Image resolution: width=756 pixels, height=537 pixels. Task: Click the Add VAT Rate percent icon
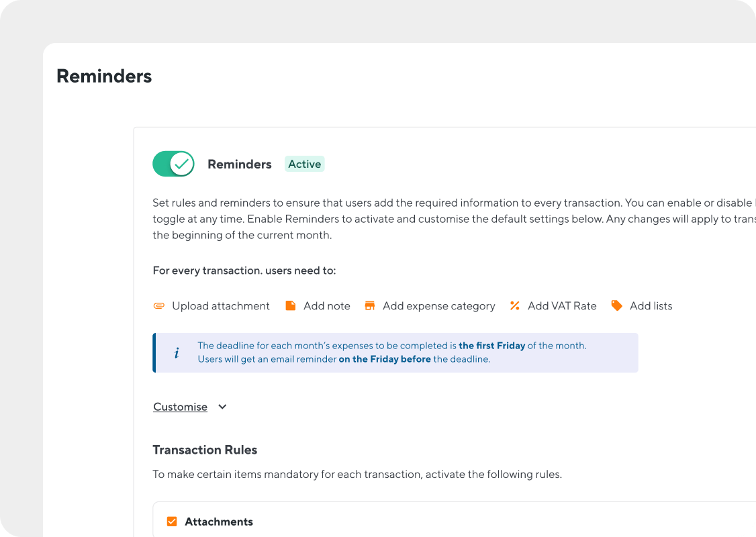(x=514, y=306)
